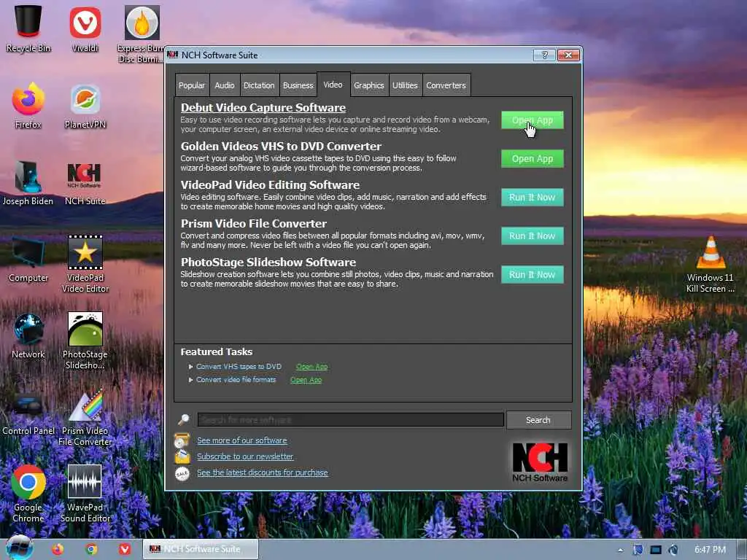Open See more of our software link
This screenshot has width=747, height=560.
242,440
